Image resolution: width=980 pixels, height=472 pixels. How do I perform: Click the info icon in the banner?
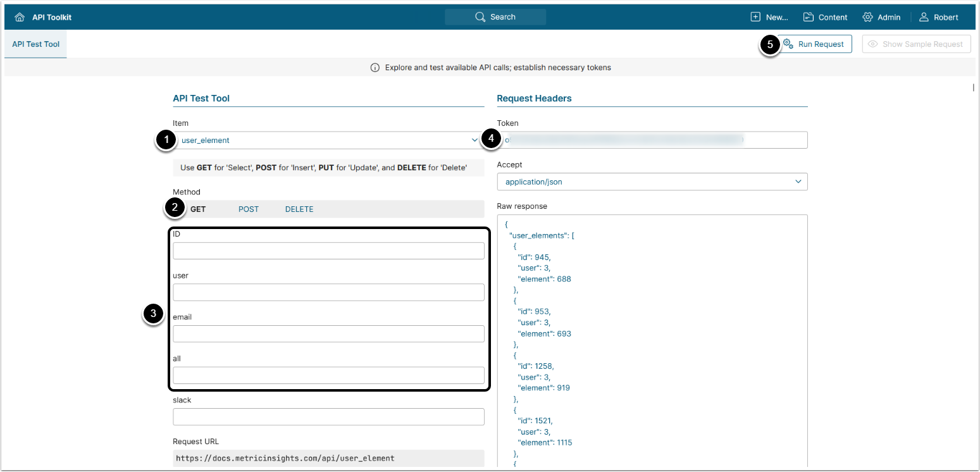click(375, 67)
